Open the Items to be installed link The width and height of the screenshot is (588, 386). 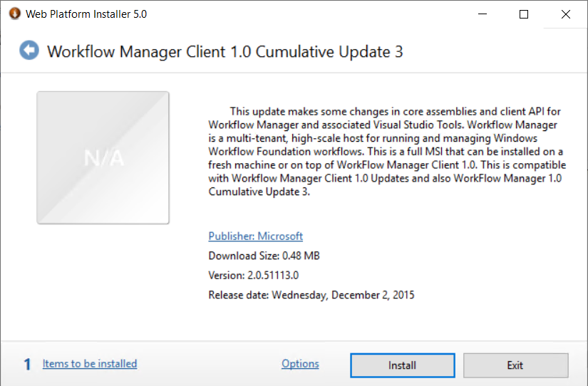click(90, 364)
